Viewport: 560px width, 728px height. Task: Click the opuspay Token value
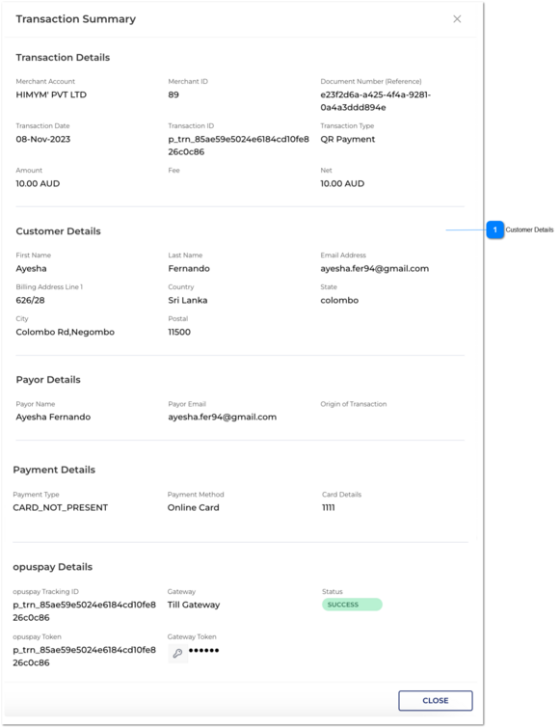84,656
